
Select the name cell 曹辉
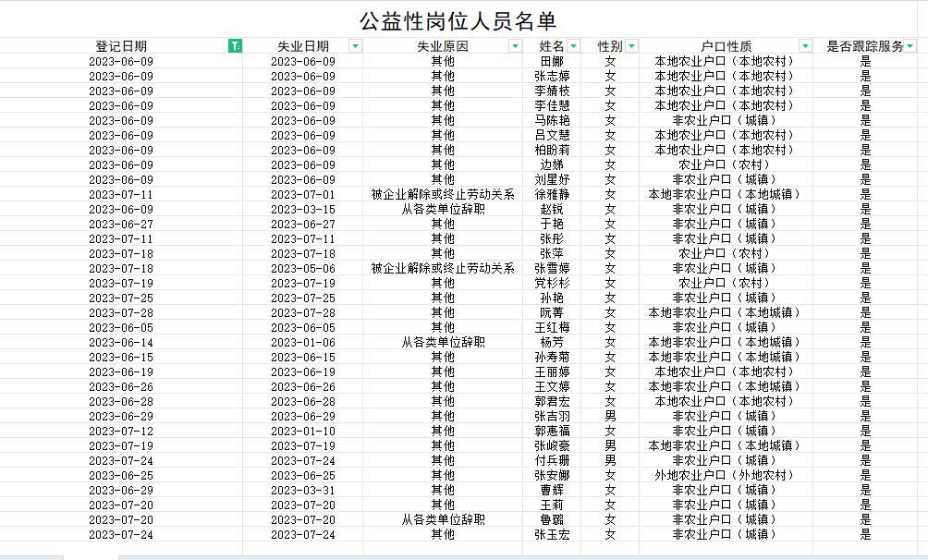[552, 491]
